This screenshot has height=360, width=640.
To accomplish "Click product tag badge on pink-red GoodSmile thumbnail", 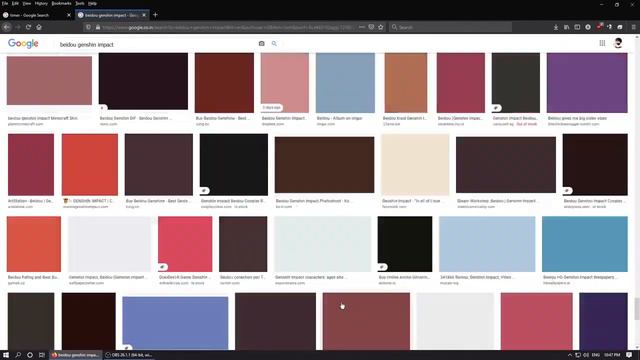I will [x=162, y=267].
